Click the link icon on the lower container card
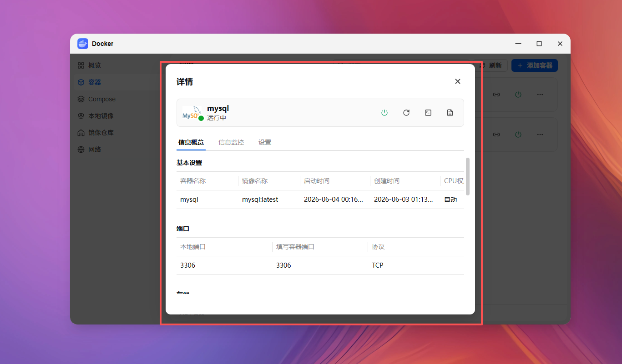The width and height of the screenshot is (622, 364). pos(496,135)
